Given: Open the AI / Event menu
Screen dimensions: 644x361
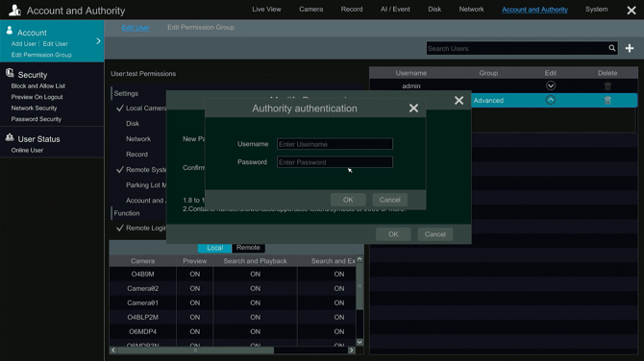Looking at the screenshot, I should 395,9.
